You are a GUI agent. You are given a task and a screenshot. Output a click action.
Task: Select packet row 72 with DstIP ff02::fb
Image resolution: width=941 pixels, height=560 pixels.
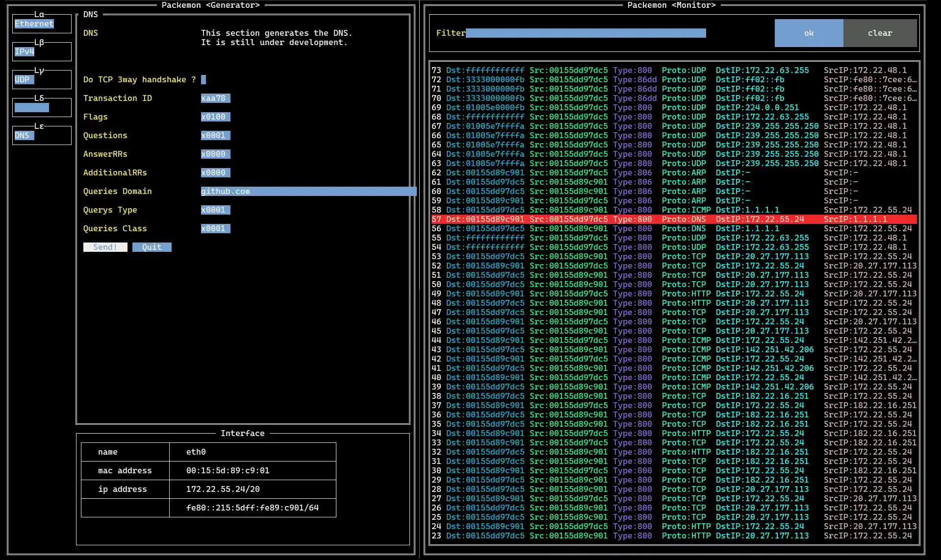click(674, 79)
